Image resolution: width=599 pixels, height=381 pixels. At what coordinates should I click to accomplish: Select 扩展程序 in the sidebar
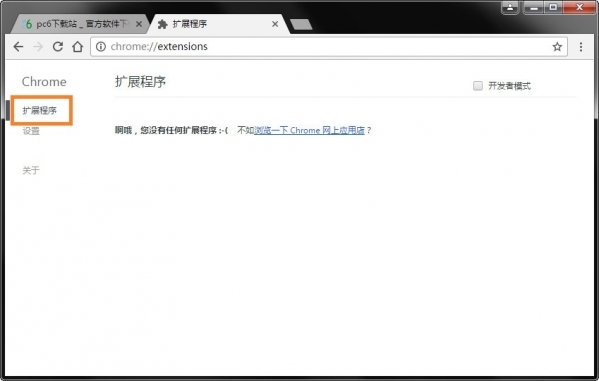[39, 110]
